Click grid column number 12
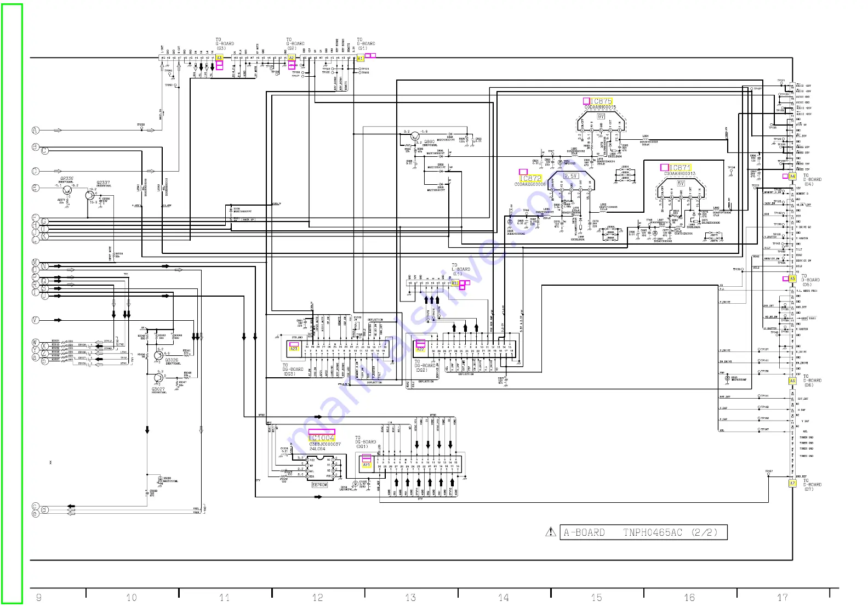This screenshot has height=607, width=868. tap(318, 598)
